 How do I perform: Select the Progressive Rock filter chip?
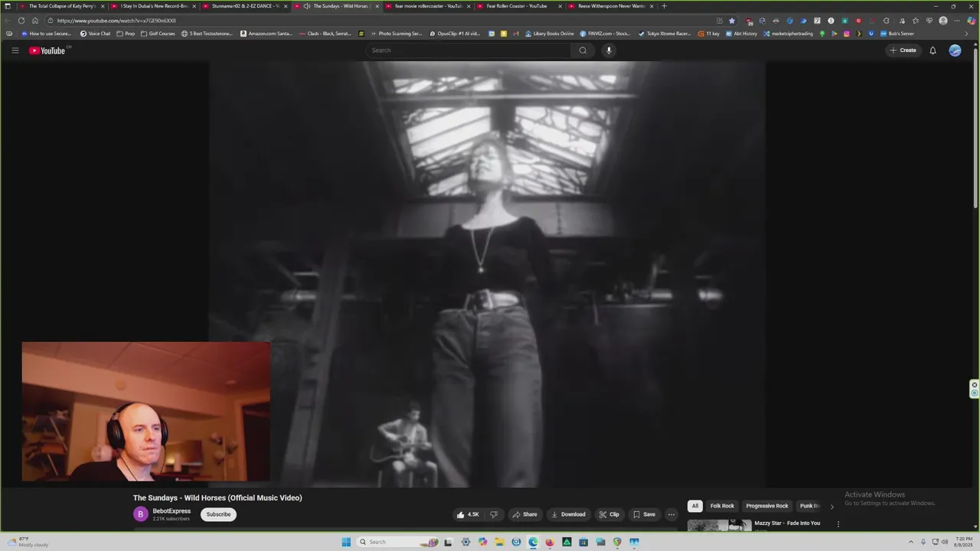(767, 506)
